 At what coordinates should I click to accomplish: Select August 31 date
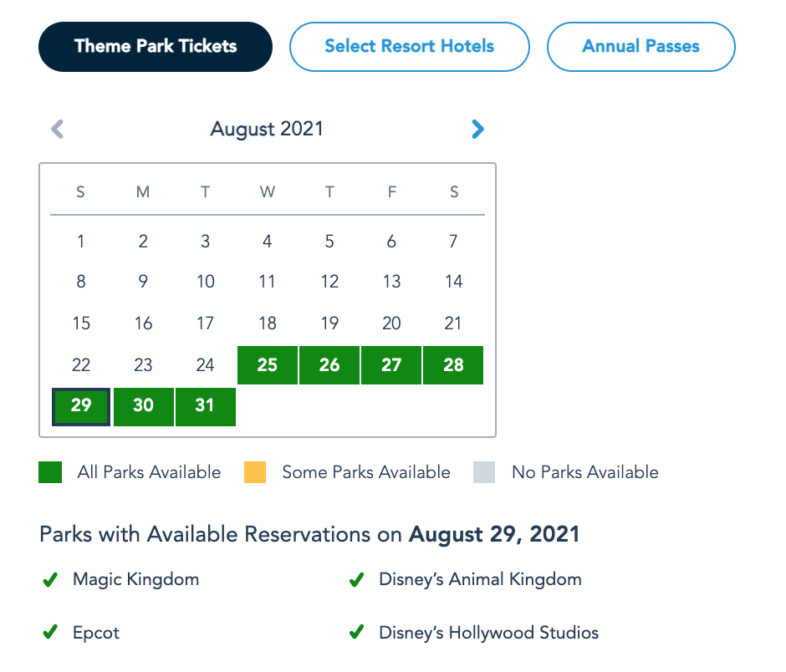(206, 406)
